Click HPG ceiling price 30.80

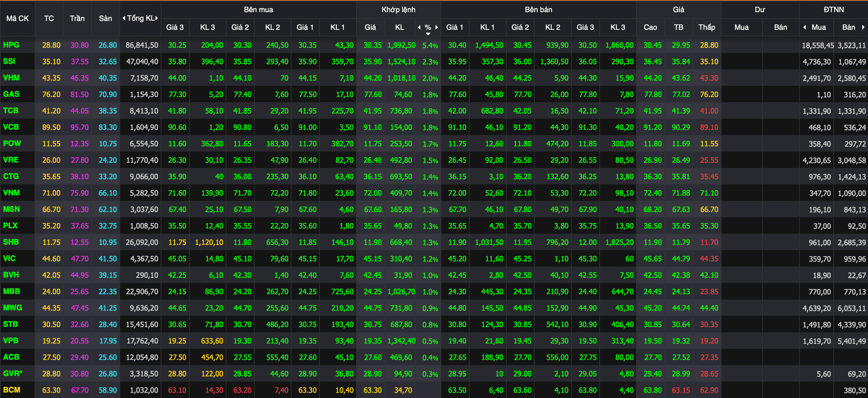(x=80, y=45)
